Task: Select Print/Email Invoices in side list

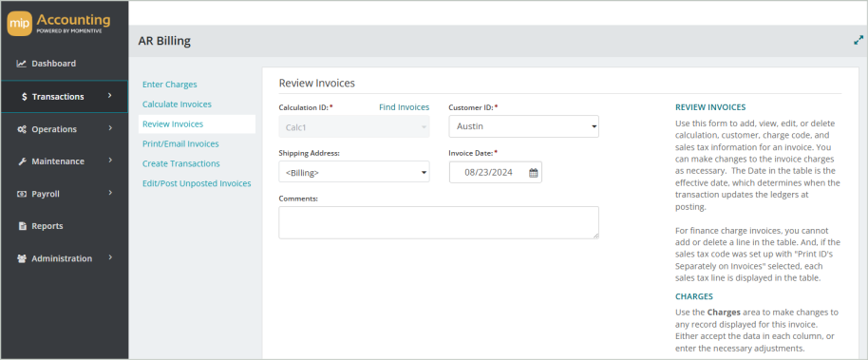Action: click(180, 144)
